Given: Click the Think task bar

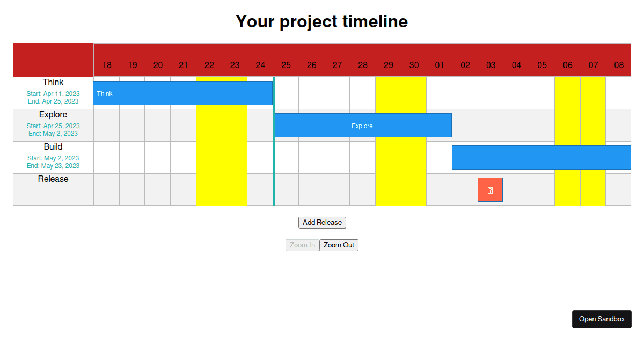Looking at the screenshot, I should tap(182, 93).
